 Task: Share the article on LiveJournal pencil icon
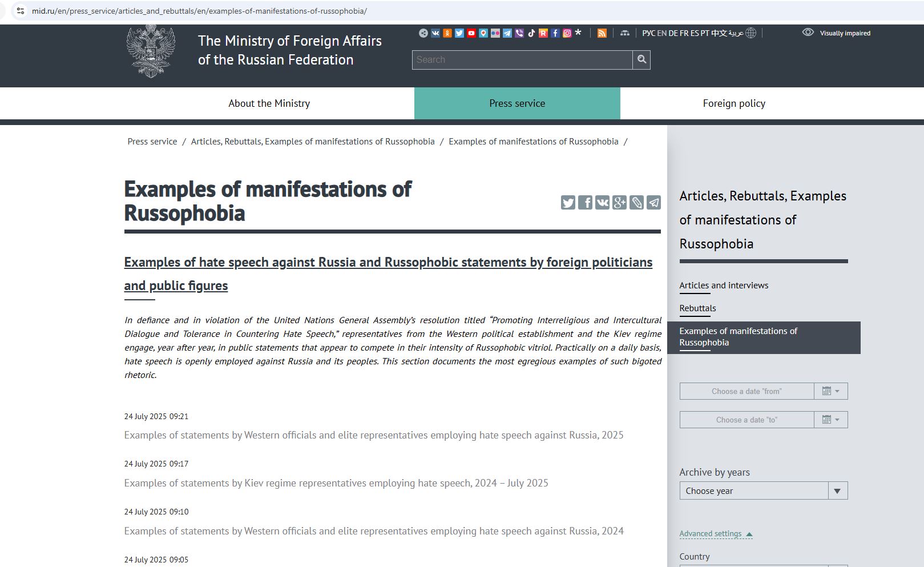pyautogui.click(x=636, y=203)
